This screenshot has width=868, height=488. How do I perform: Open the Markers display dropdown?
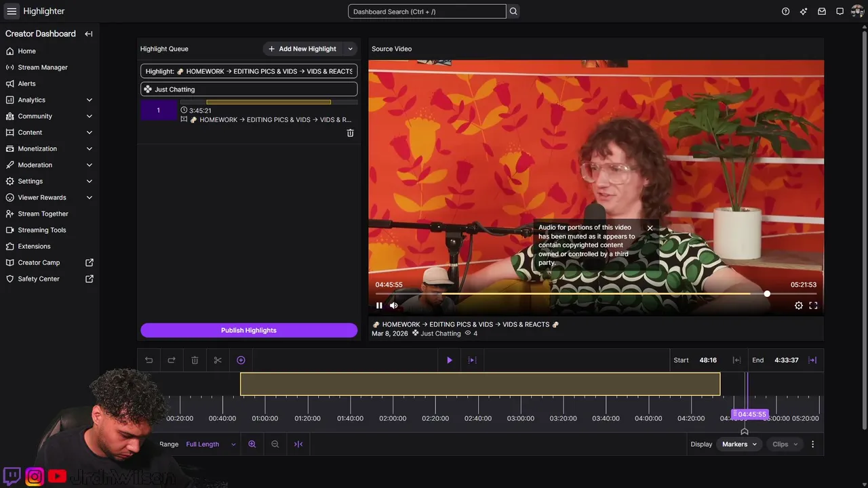(739, 444)
